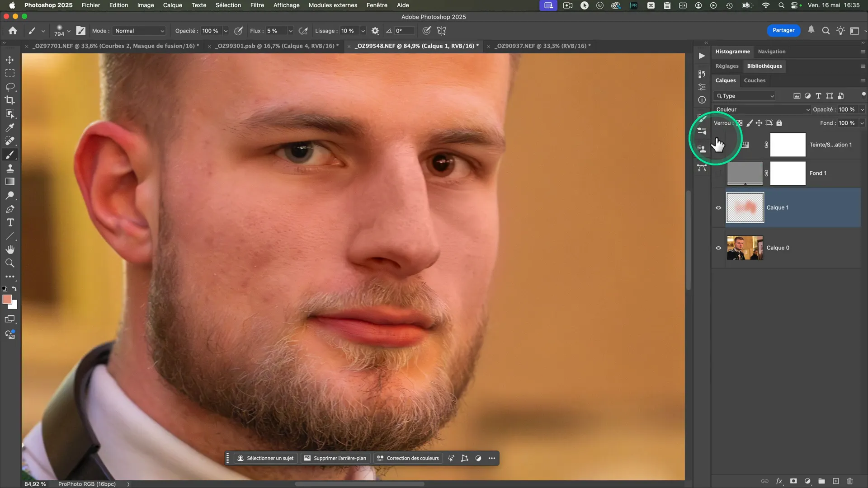Open the Flux value dropdown
Screen dimensions: 868x488
[290, 31]
